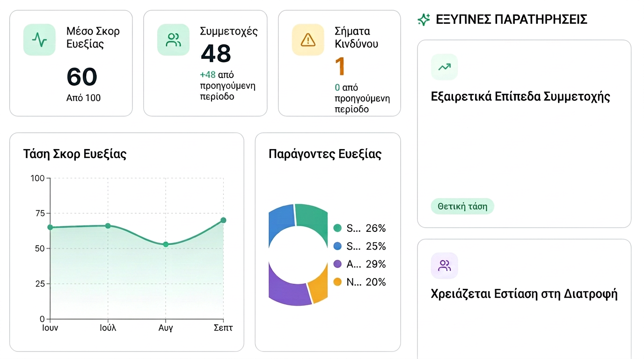Viewport: 644px width, 359px height.
Task: Click the Αυγ data point on the trend line
Action: 166,244
